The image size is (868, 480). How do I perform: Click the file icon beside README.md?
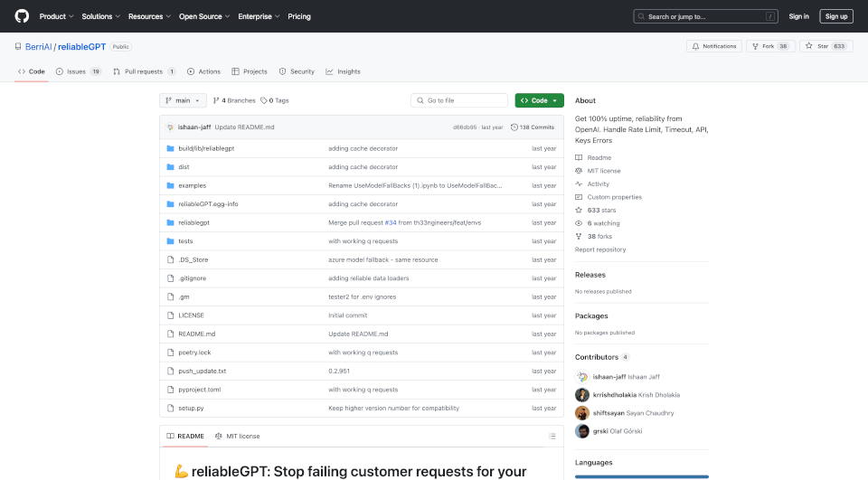tap(171, 334)
